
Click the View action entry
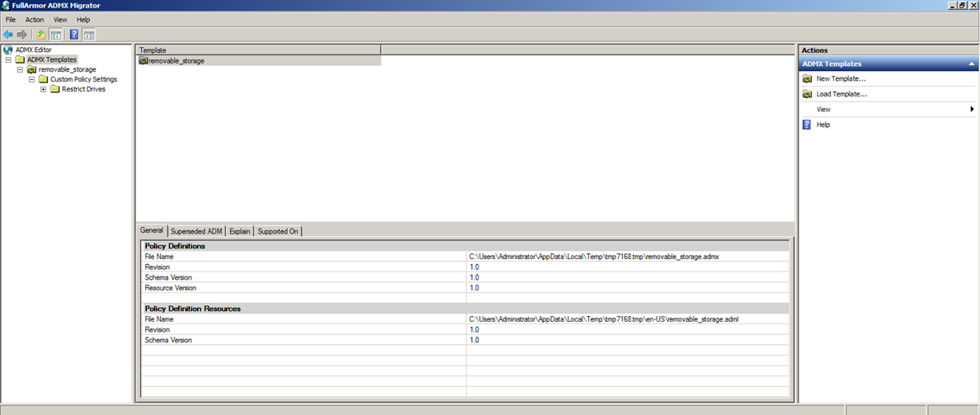point(823,110)
